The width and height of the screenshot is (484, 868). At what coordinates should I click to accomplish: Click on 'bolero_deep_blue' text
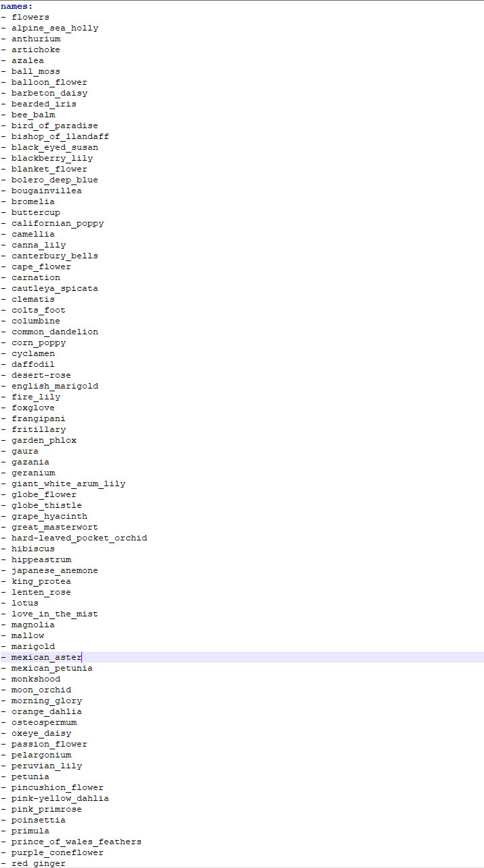click(54, 180)
